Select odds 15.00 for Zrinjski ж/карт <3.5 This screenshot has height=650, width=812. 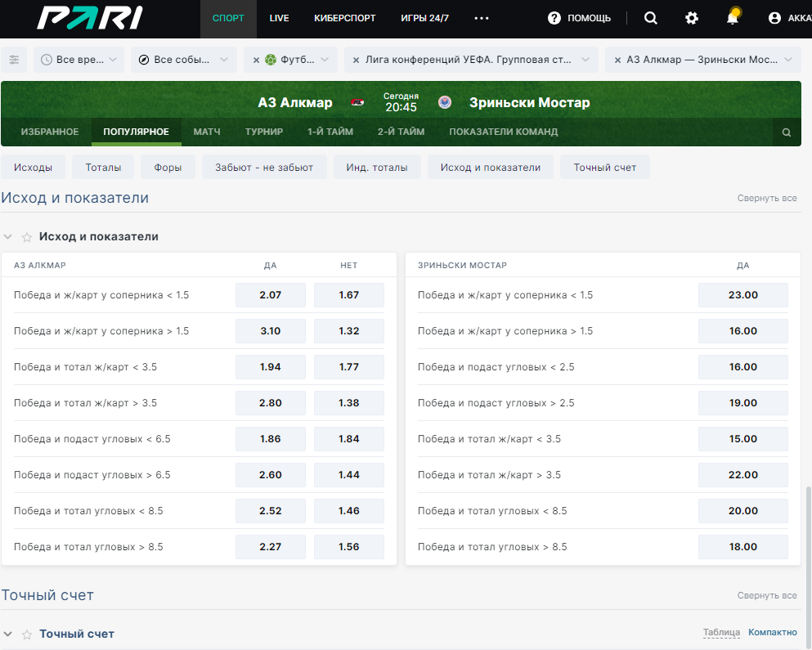743,439
